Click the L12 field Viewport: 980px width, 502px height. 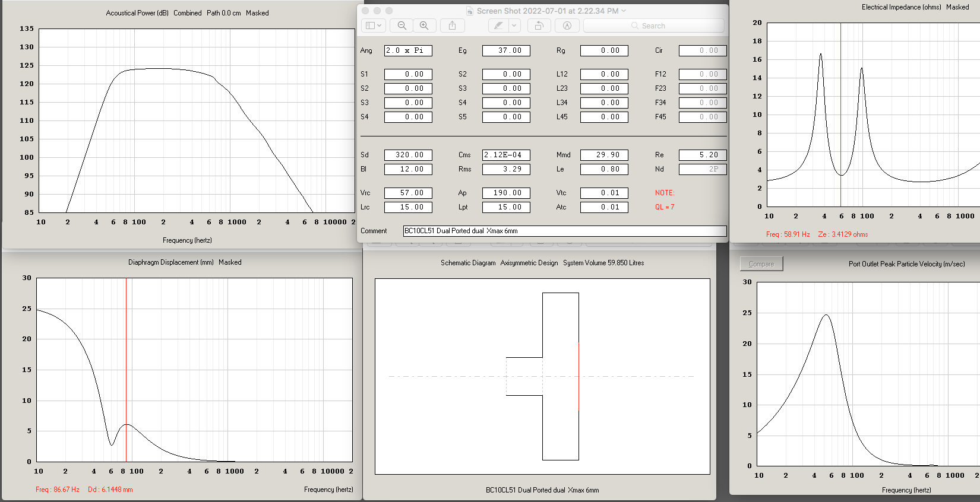tap(604, 74)
